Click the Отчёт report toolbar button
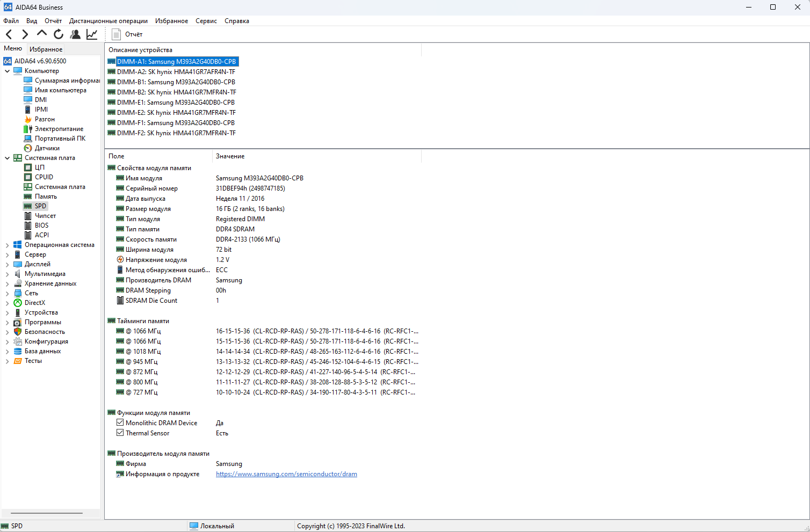Screen dimensions: 810x532 click(x=127, y=34)
